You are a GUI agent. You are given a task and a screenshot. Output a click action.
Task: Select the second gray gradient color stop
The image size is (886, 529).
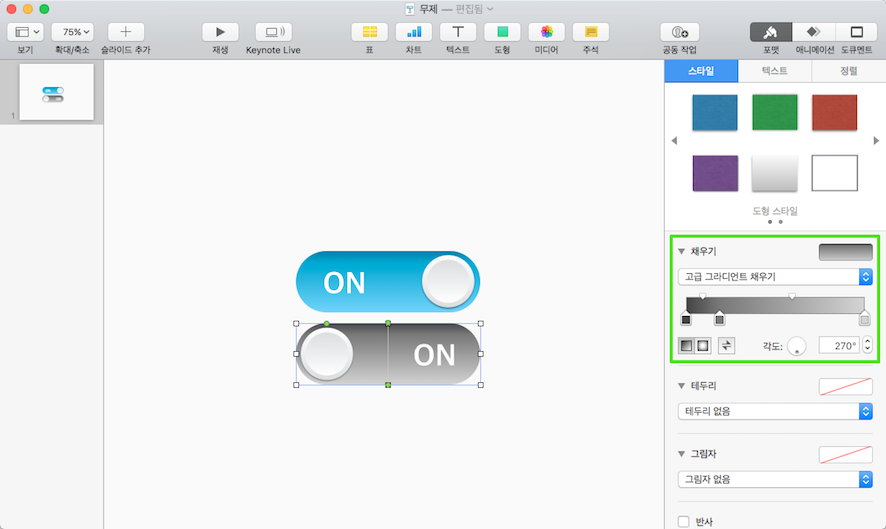pyautogui.click(x=719, y=318)
